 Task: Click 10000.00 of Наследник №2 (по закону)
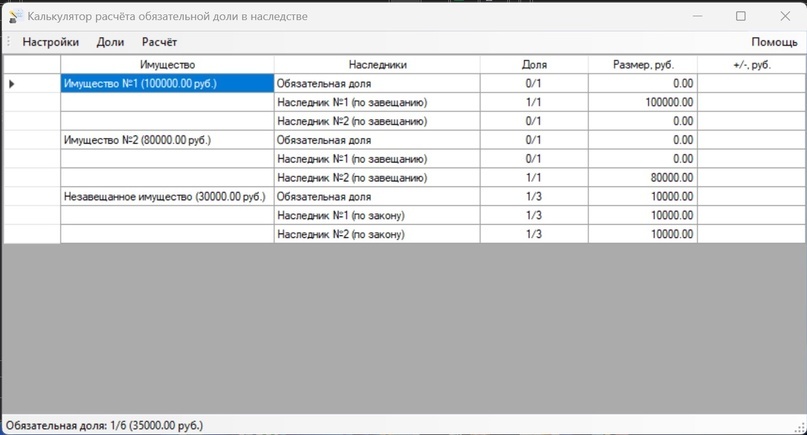pos(643,234)
